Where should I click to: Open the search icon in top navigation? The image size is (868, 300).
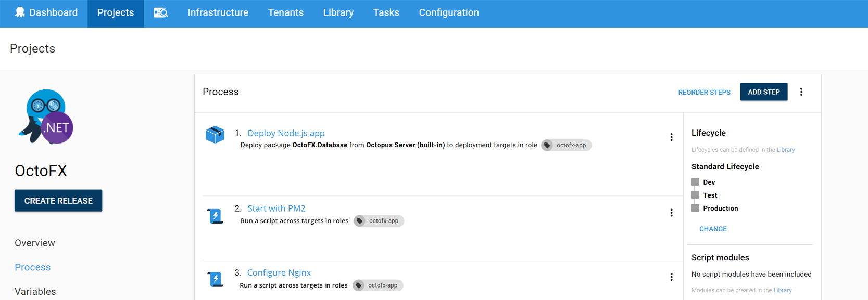click(x=160, y=13)
